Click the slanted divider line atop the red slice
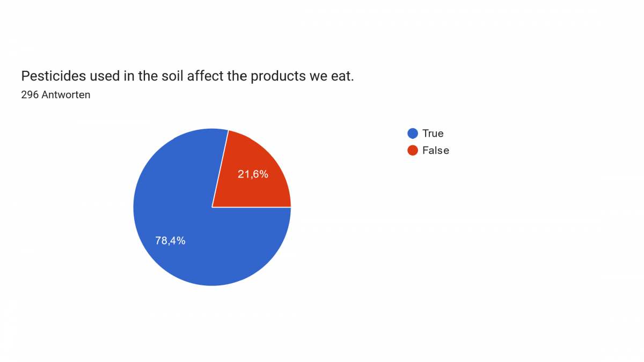The width and height of the screenshot is (644, 362). point(220,168)
